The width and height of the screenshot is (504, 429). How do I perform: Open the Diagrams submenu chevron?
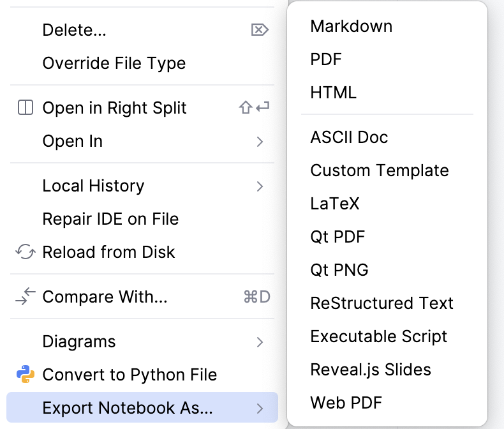[260, 342]
